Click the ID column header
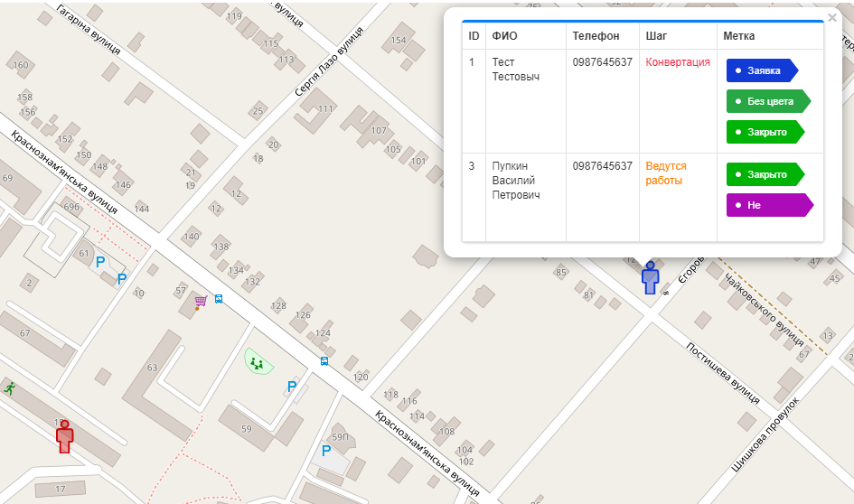 click(x=474, y=36)
